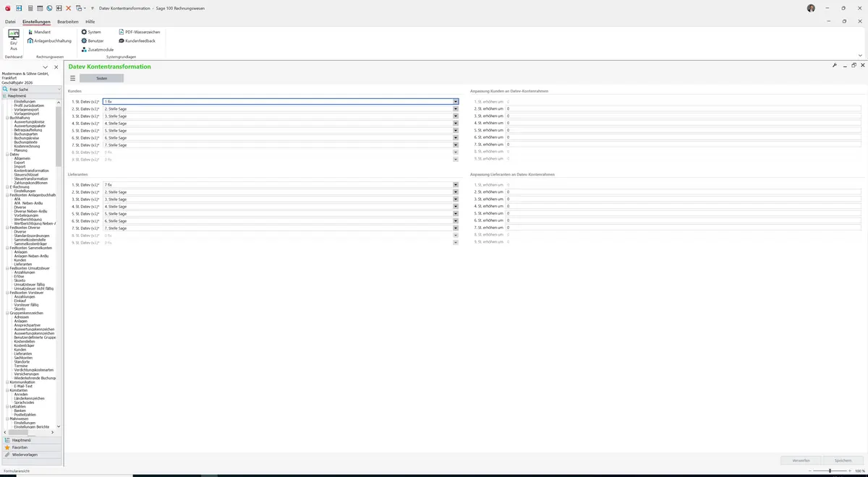Open Mandant settings in the ribbon

(39, 32)
